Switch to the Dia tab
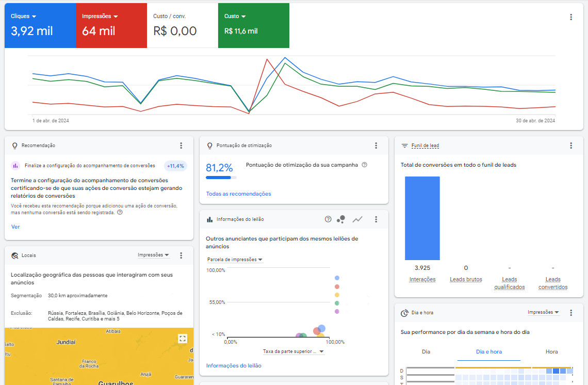The width and height of the screenshot is (588, 385). pyautogui.click(x=426, y=351)
